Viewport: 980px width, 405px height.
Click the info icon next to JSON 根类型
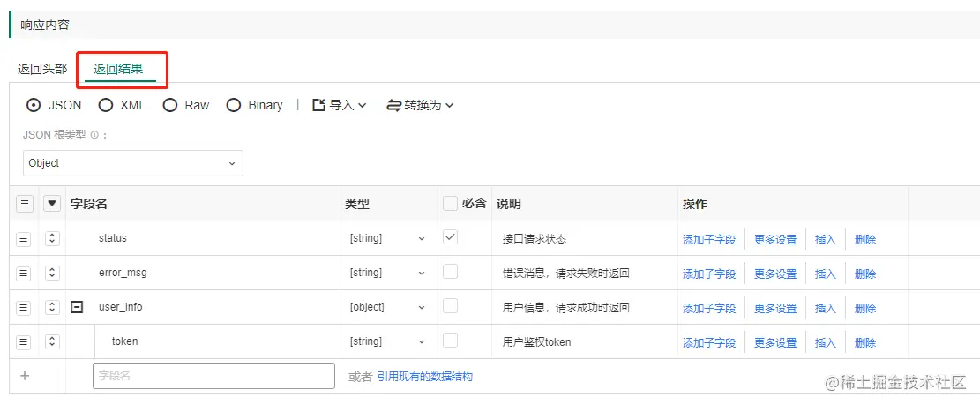click(x=94, y=135)
